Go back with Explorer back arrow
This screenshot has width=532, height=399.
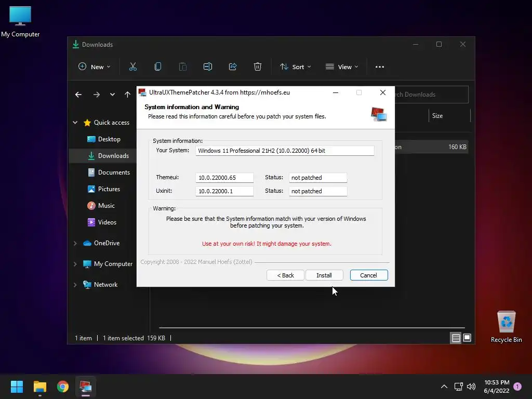coord(78,95)
